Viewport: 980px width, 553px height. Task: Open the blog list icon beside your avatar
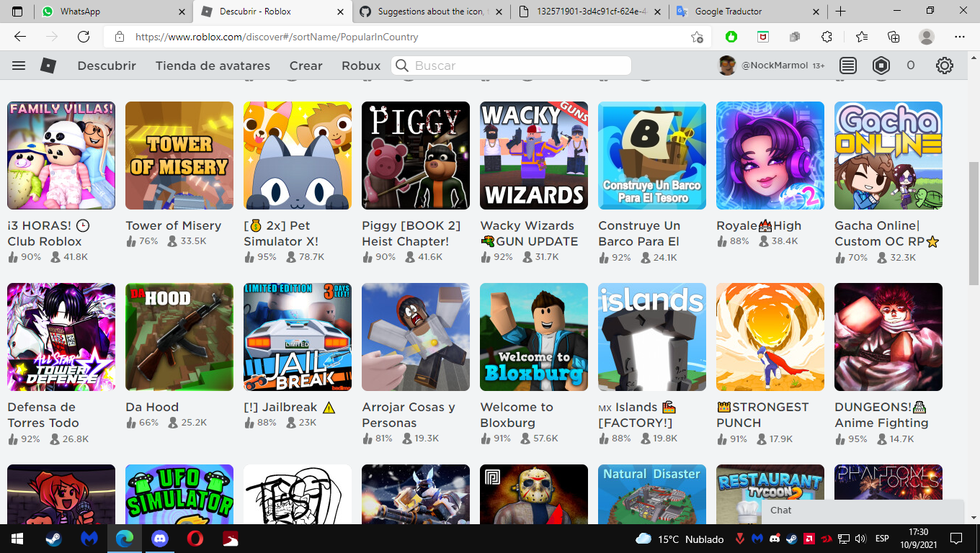[x=847, y=65]
